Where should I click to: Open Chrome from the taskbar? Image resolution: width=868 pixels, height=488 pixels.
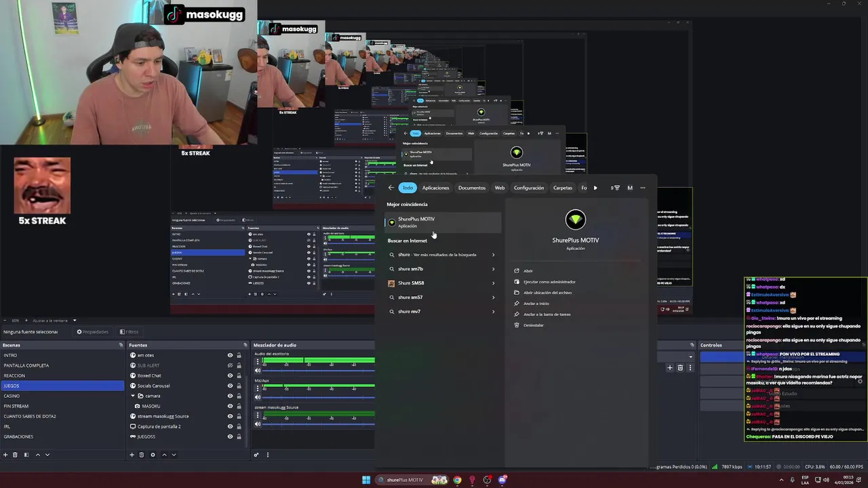[457, 480]
